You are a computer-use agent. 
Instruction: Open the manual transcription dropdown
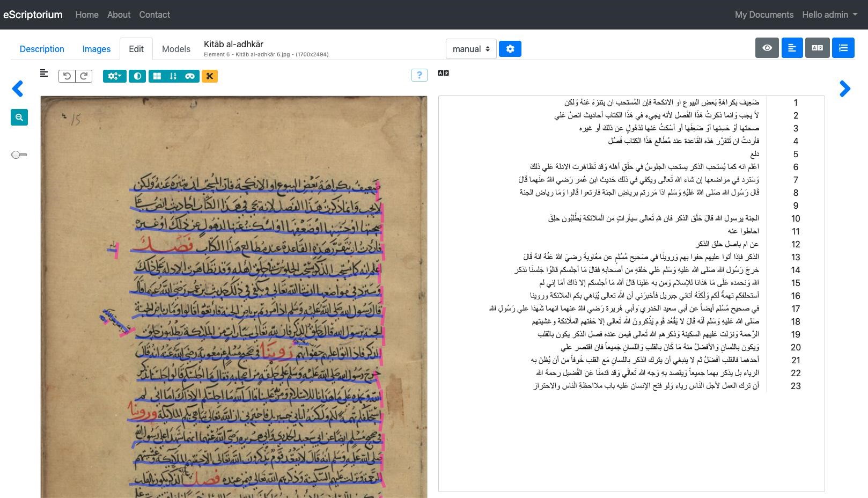pos(470,48)
